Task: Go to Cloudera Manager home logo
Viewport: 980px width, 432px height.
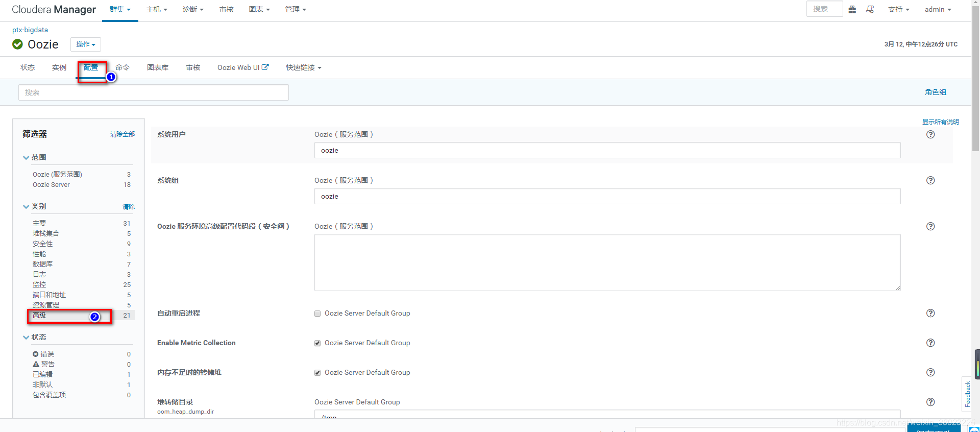Action: (54, 10)
